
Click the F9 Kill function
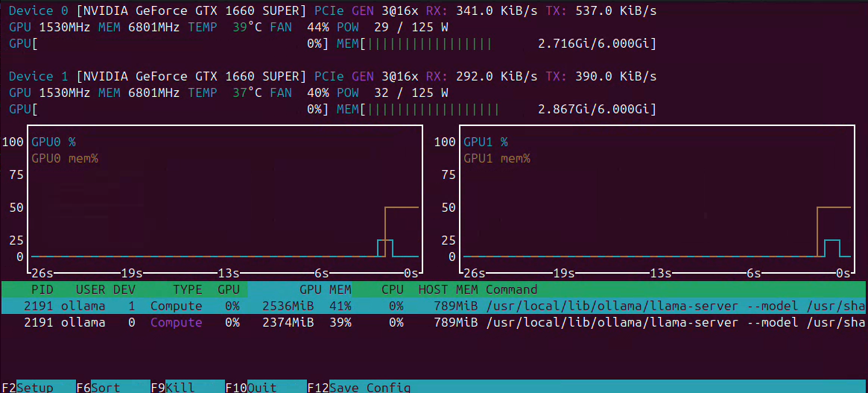pos(189,387)
